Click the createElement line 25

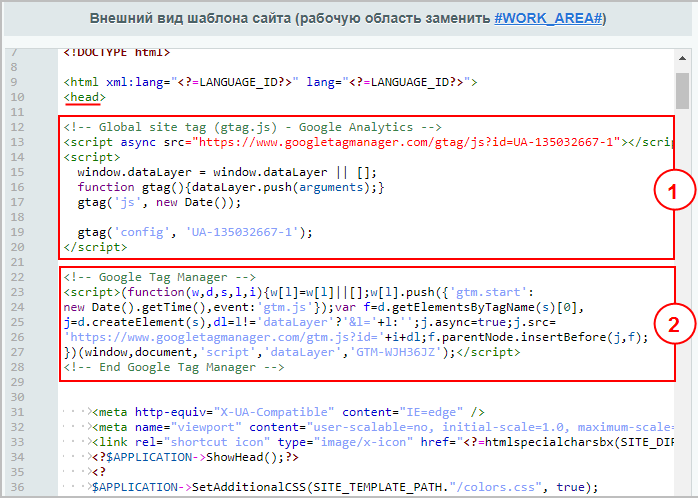309,322
